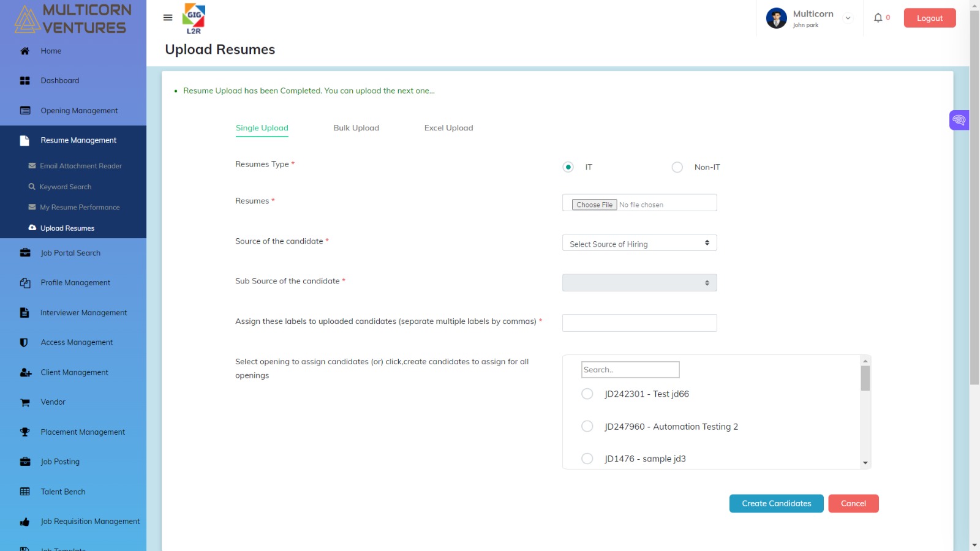Select Home in the sidebar
This screenshot has width=980, height=551.
coord(51,51)
